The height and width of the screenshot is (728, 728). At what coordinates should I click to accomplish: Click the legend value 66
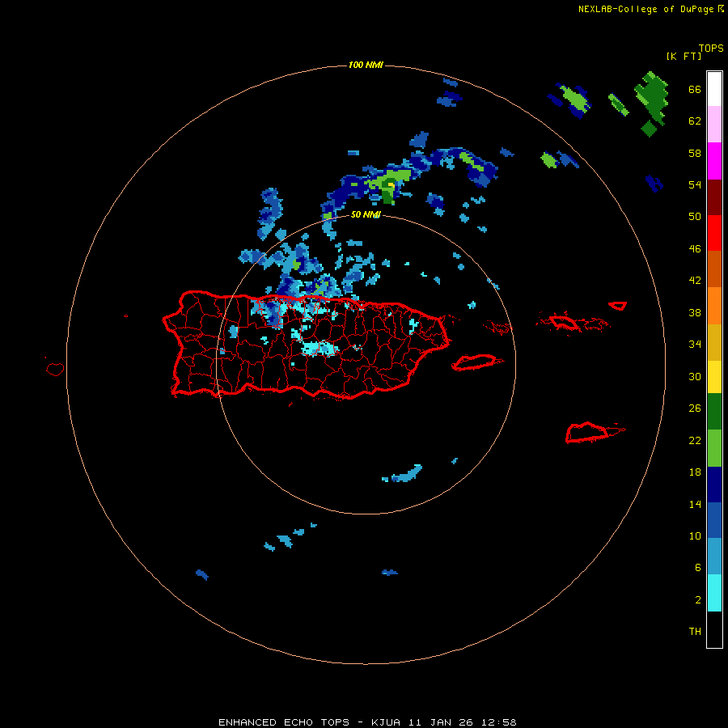[x=695, y=89]
